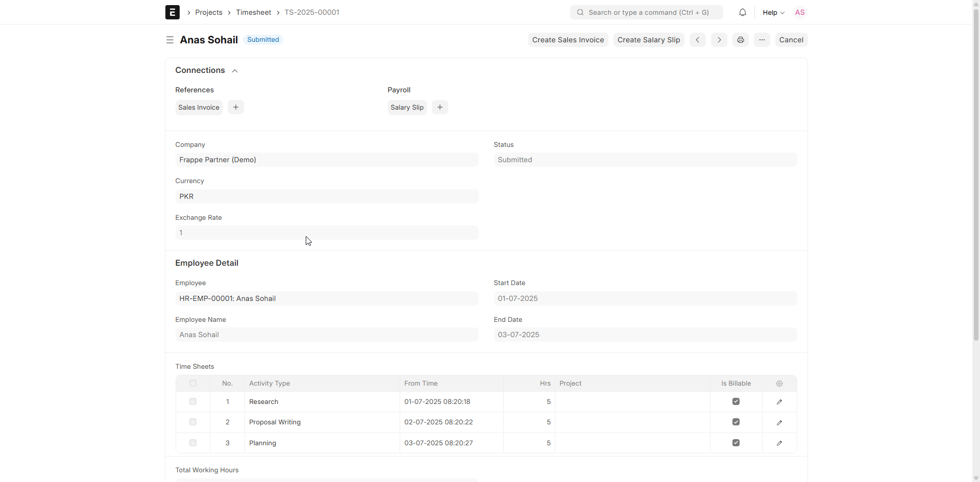Go to previous timesheet record
The image size is (980, 482).
click(x=697, y=40)
